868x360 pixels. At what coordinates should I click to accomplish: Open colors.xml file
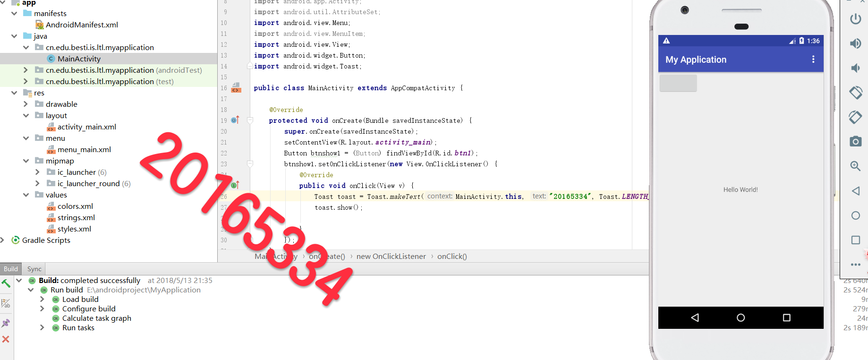coord(75,206)
